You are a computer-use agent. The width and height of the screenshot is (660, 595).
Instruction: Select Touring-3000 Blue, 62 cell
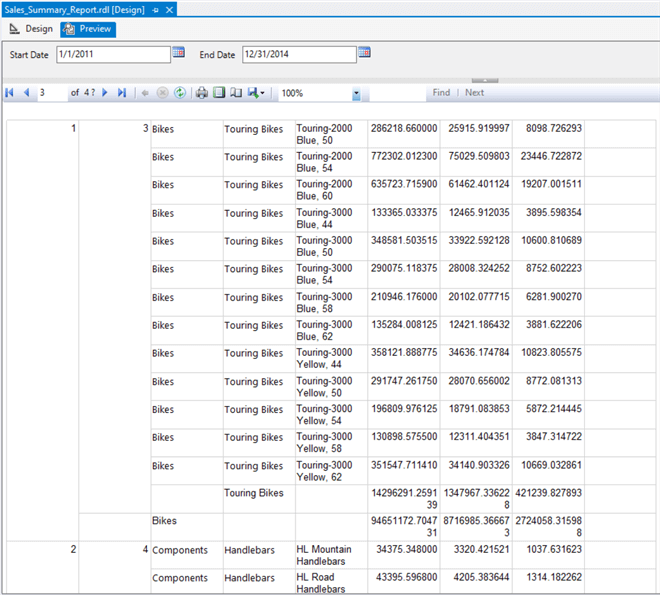tap(331, 330)
